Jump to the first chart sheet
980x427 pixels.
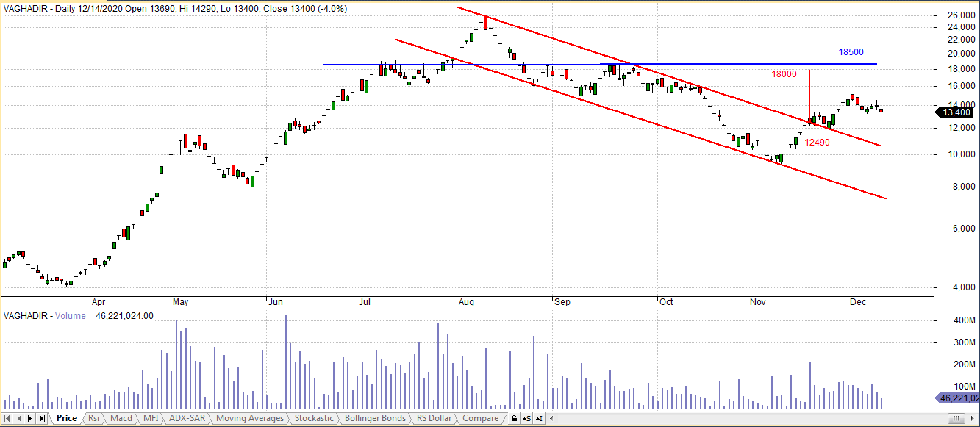point(7,418)
